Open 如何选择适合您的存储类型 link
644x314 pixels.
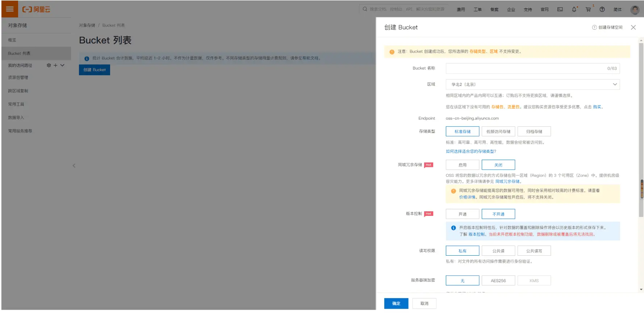471,151
